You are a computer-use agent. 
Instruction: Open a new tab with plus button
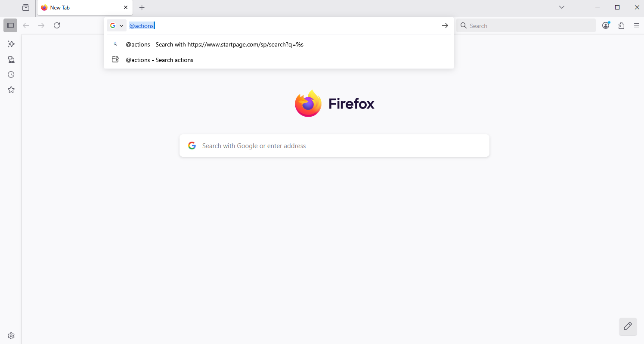point(142,7)
